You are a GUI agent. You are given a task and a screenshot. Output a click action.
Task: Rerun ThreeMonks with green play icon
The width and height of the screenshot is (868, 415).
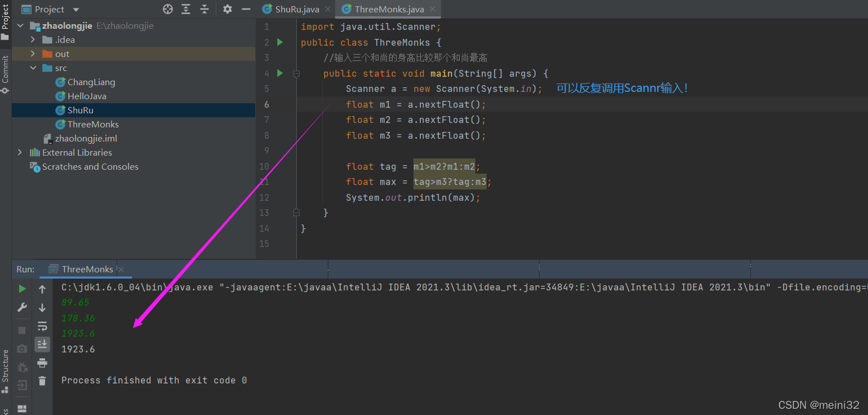pyautogui.click(x=22, y=289)
